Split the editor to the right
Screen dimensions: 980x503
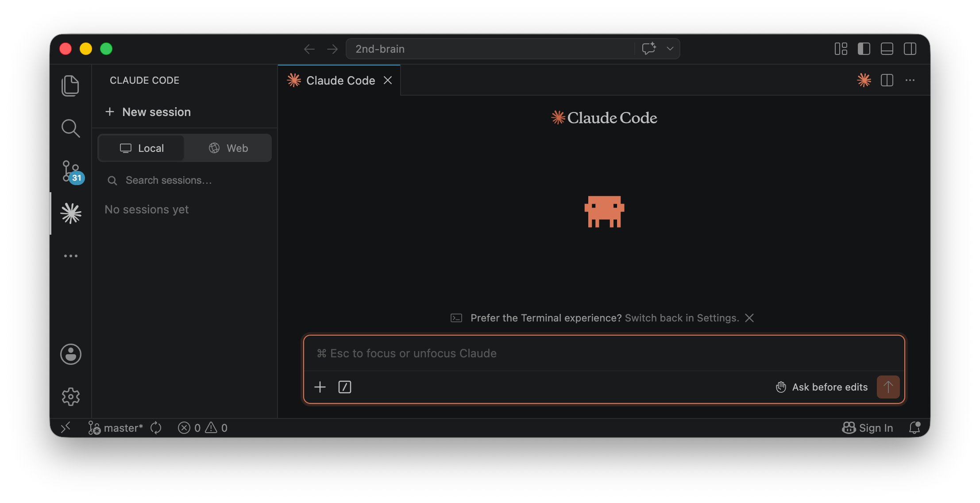(887, 80)
